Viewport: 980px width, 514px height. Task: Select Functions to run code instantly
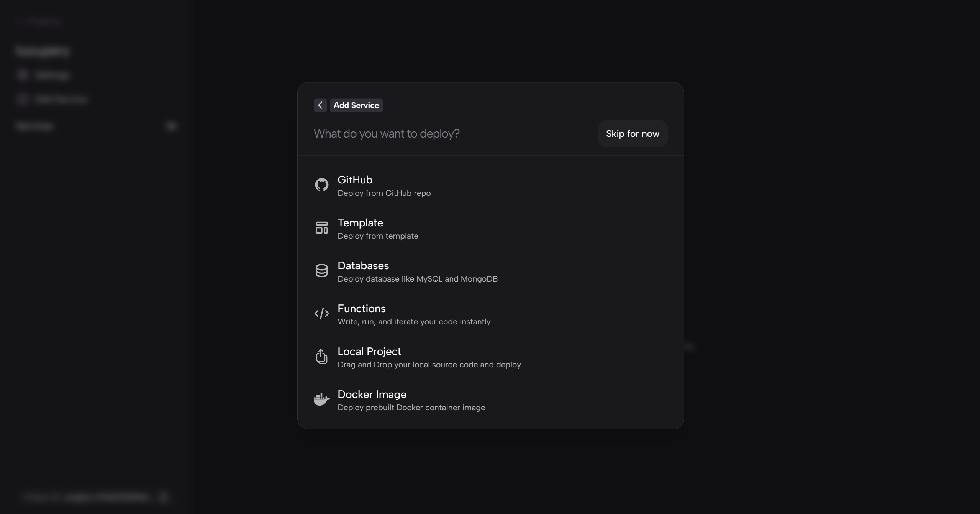414,314
